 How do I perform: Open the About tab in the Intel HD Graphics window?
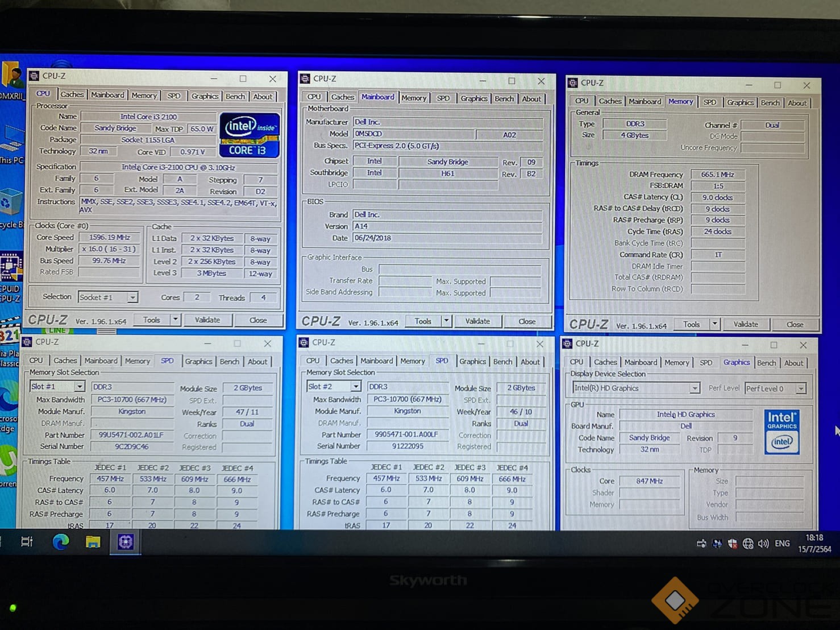[793, 363]
